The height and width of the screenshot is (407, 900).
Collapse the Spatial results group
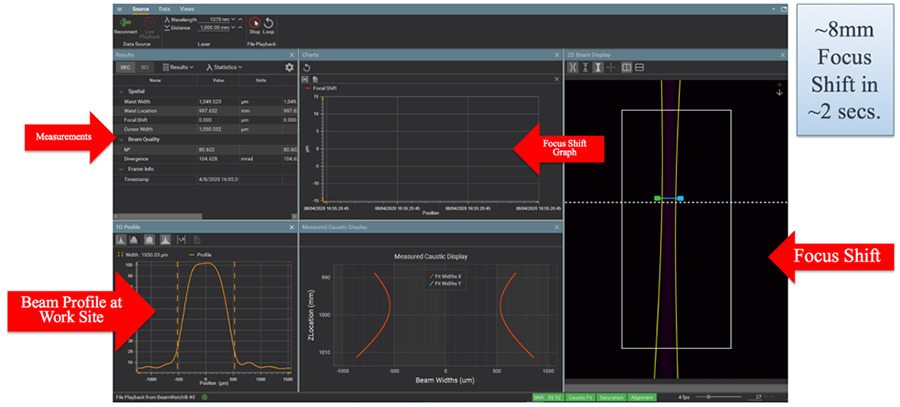point(123,91)
